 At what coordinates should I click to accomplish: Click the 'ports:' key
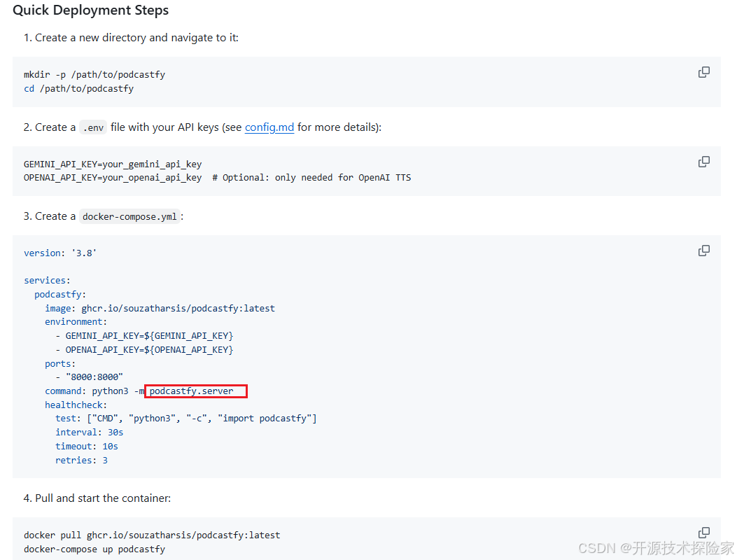[60, 364]
